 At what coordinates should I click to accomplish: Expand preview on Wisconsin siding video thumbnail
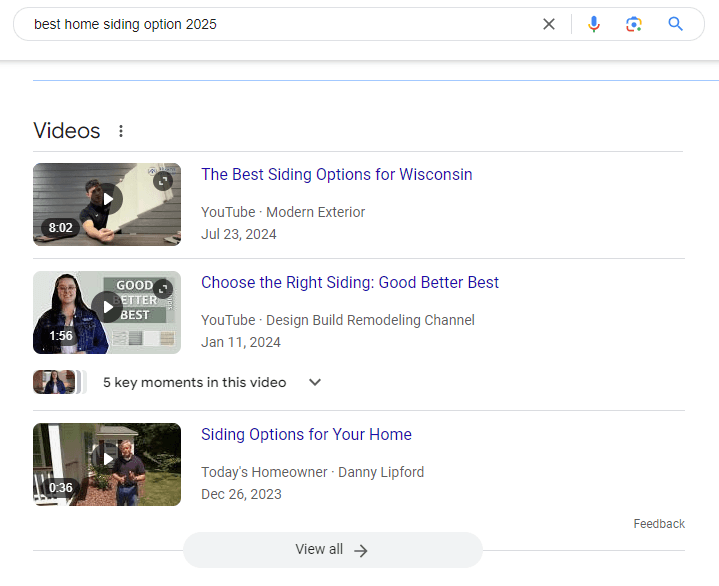tap(163, 181)
